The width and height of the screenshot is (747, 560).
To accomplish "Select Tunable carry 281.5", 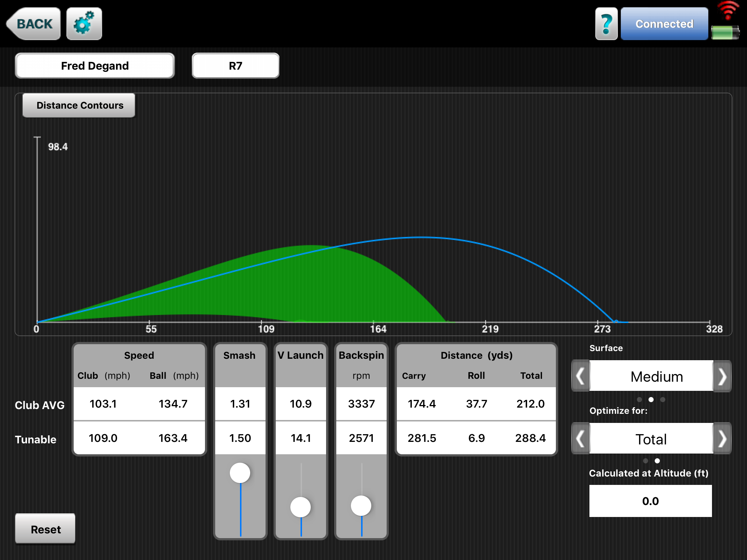I will (x=422, y=438).
